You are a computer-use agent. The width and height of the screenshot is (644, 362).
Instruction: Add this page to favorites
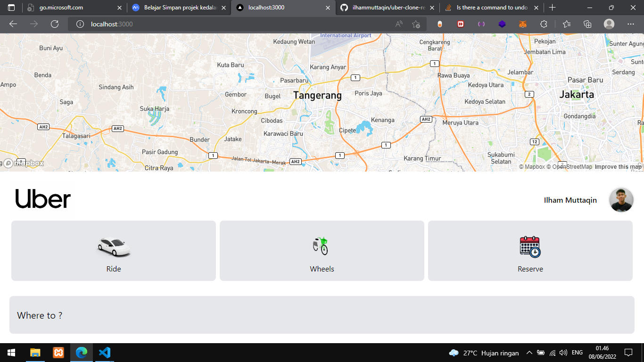416,24
